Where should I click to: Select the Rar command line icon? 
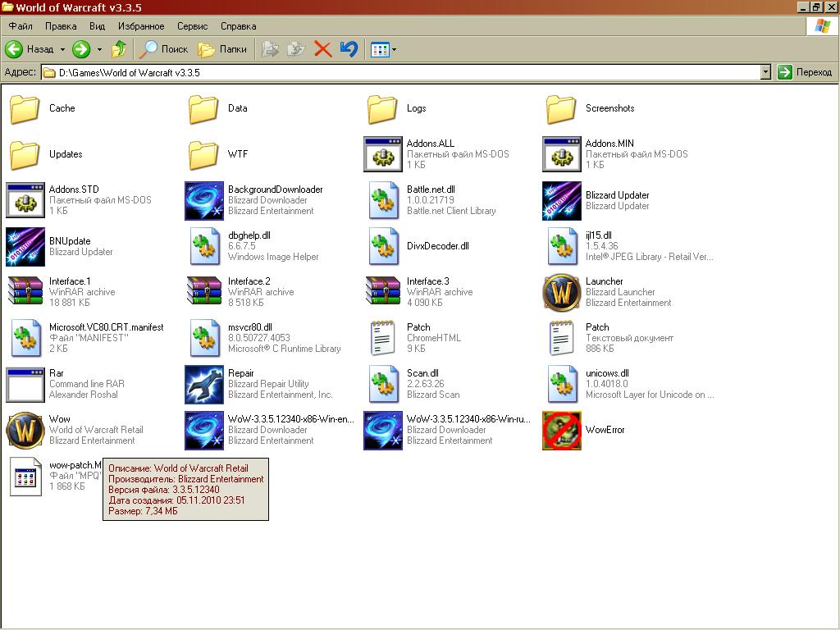(25, 385)
